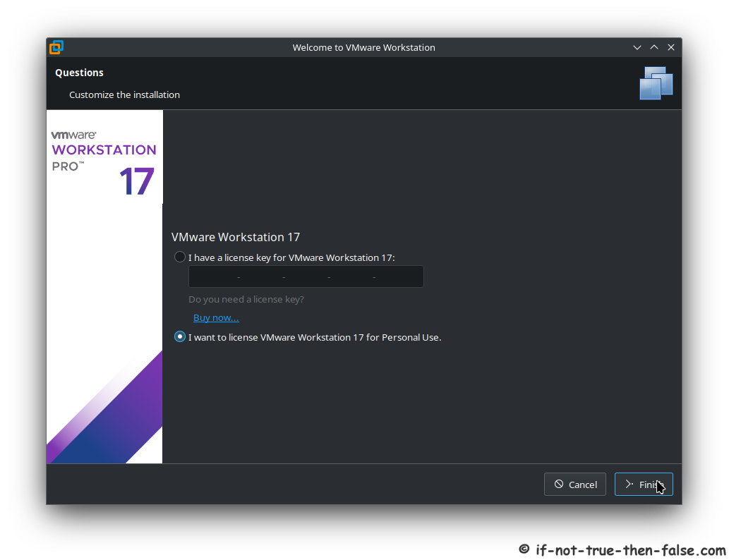Choose the Personal Use license option
This screenshot has height=560, width=729.
180,337
